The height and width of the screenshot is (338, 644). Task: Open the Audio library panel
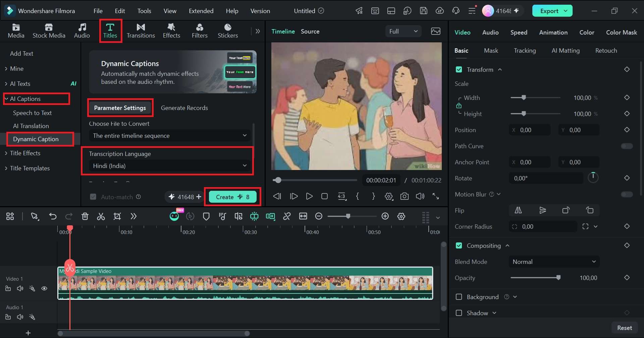click(x=82, y=31)
